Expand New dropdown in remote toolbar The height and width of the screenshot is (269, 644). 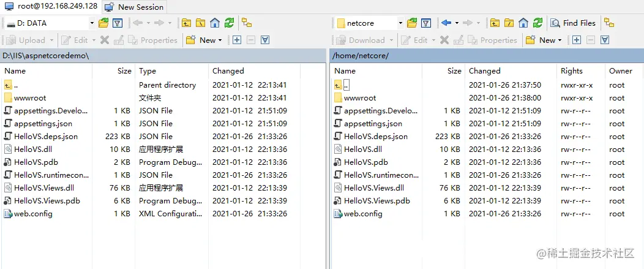point(560,40)
